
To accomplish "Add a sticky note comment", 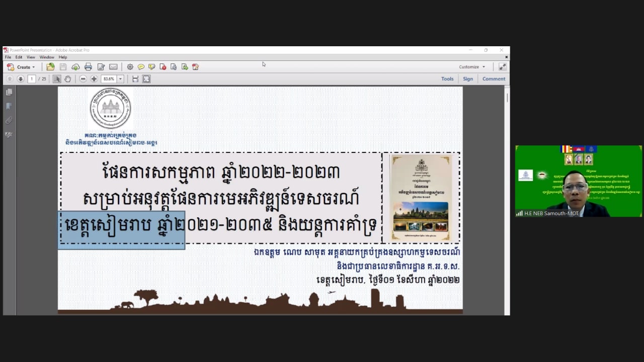I will coord(141,67).
